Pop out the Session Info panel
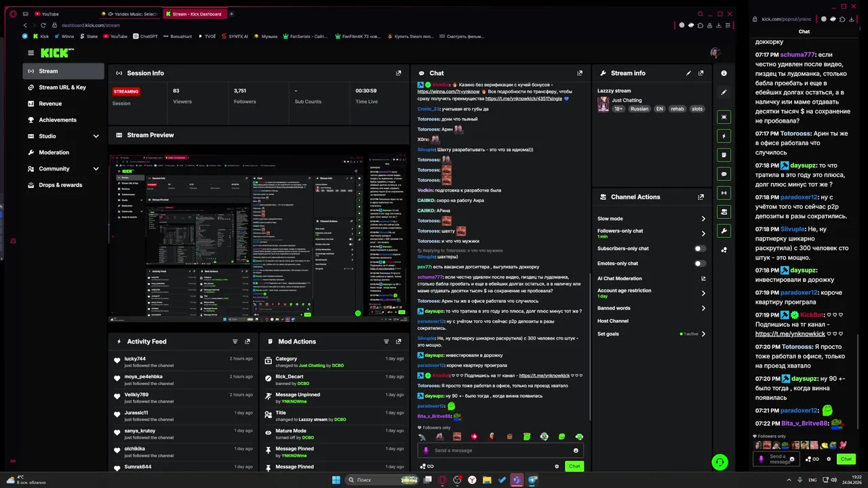Image resolution: width=868 pixels, height=488 pixels. pyautogui.click(x=398, y=73)
